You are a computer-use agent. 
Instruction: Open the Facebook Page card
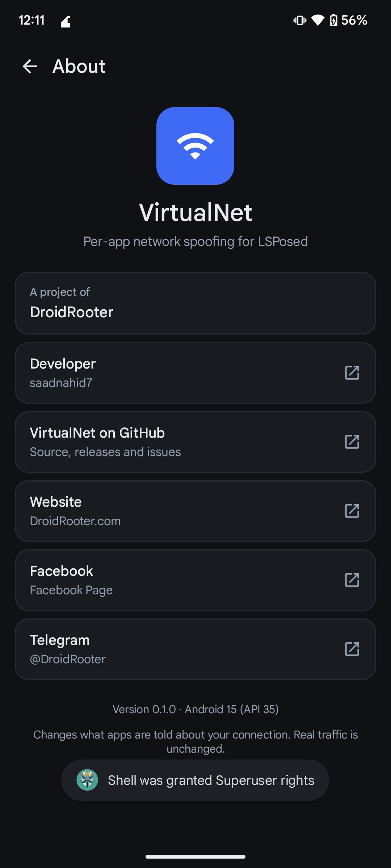point(195,580)
